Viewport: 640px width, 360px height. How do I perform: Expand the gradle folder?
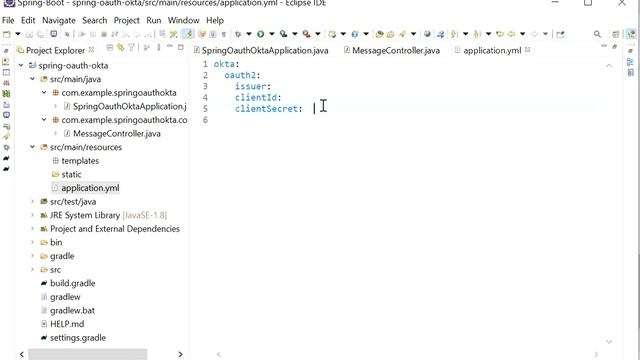click(x=32, y=256)
